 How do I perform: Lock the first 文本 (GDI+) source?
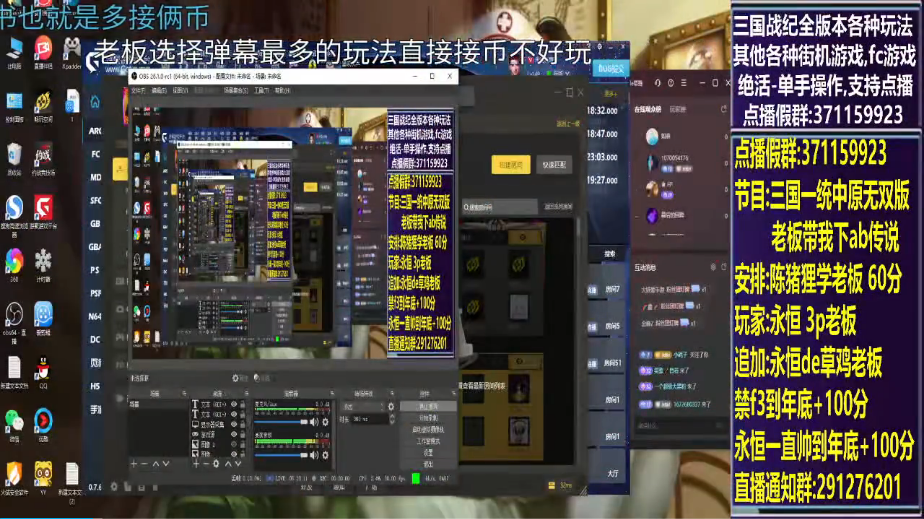pos(243,404)
